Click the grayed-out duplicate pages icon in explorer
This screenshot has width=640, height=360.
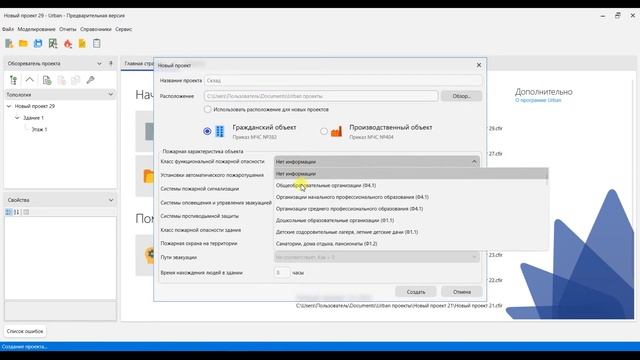click(76, 80)
